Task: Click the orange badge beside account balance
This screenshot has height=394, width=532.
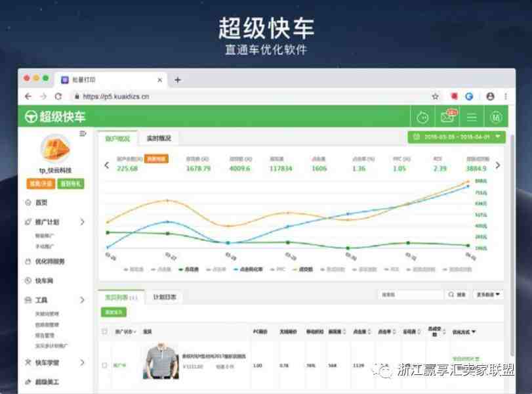Action: click(x=156, y=159)
